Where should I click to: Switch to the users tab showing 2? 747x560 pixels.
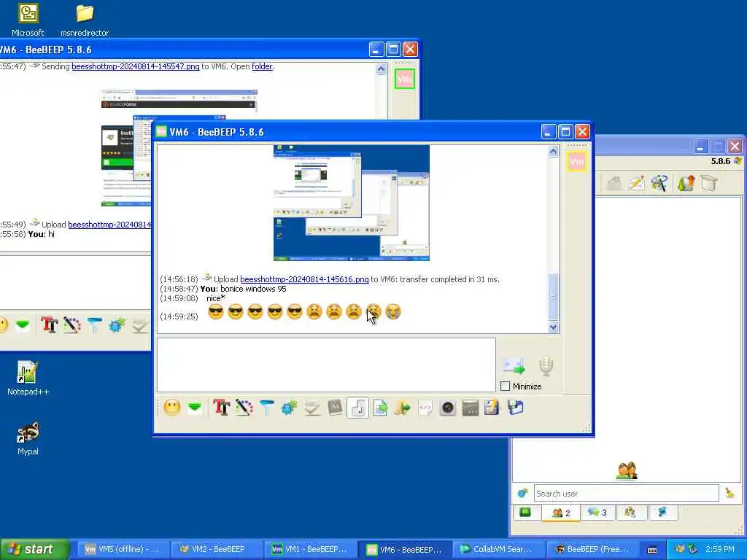[561, 513]
